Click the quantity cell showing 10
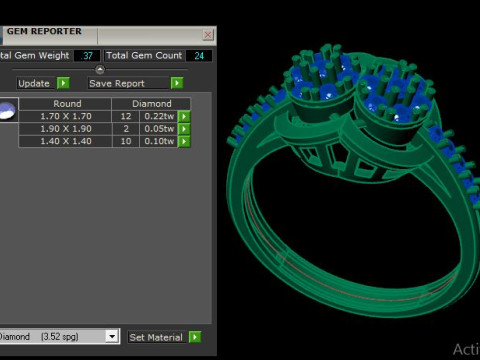The width and height of the screenshot is (480, 360). click(126, 141)
